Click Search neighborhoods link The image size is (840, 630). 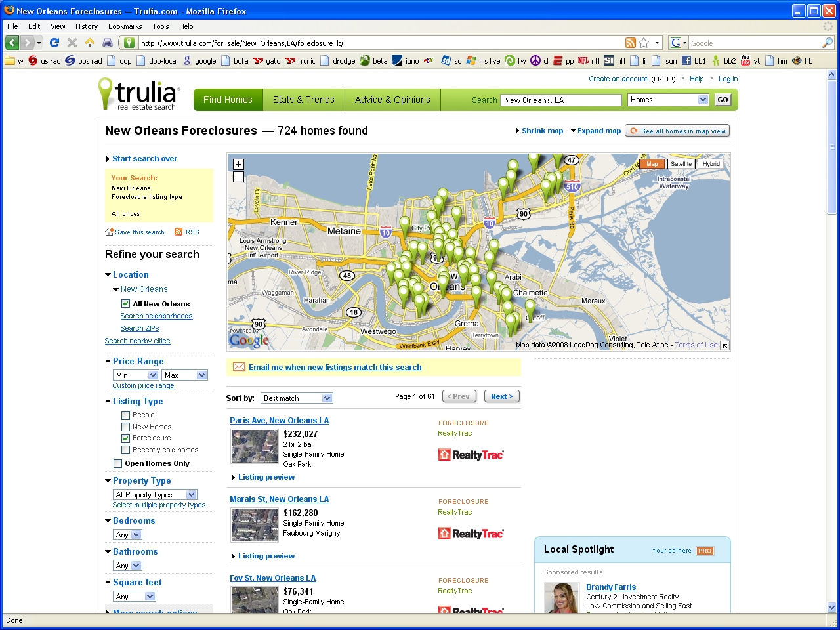click(156, 316)
